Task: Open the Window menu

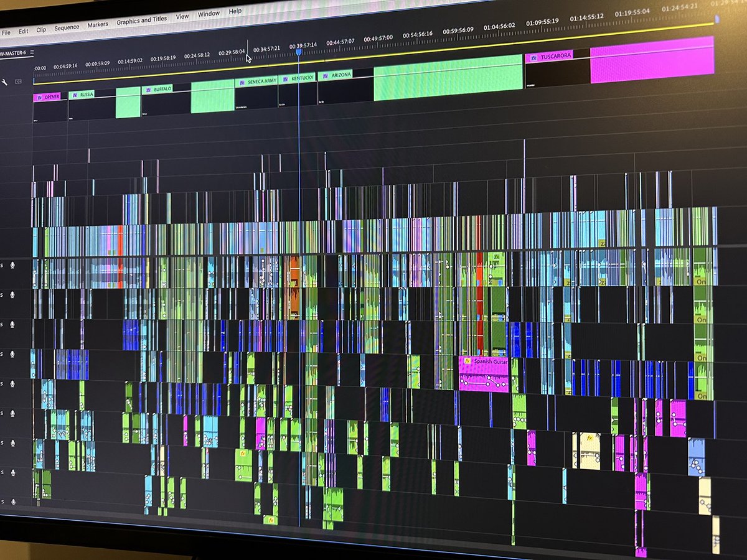Action: pos(209,14)
